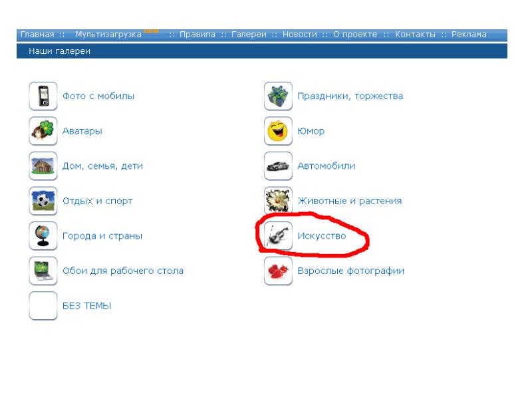Click the empty БЕЗ ТЕМЫ thumbnail box
This screenshot has height=399, width=532.
tap(43, 306)
